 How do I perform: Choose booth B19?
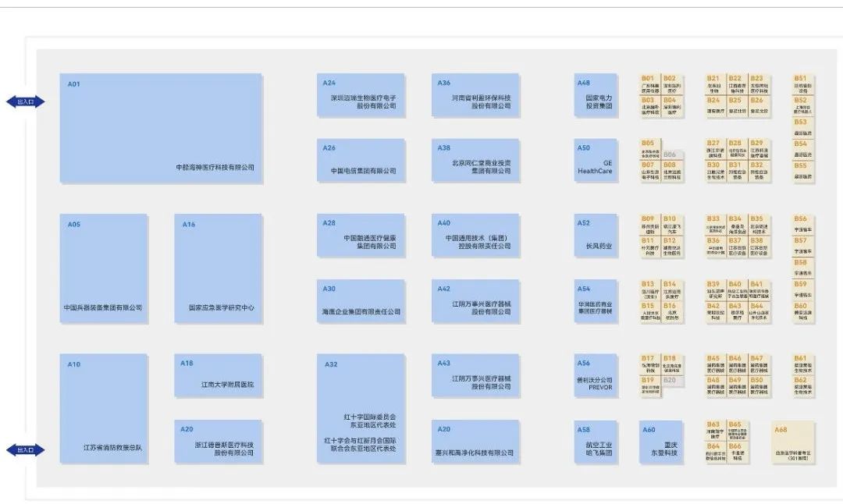(650, 386)
